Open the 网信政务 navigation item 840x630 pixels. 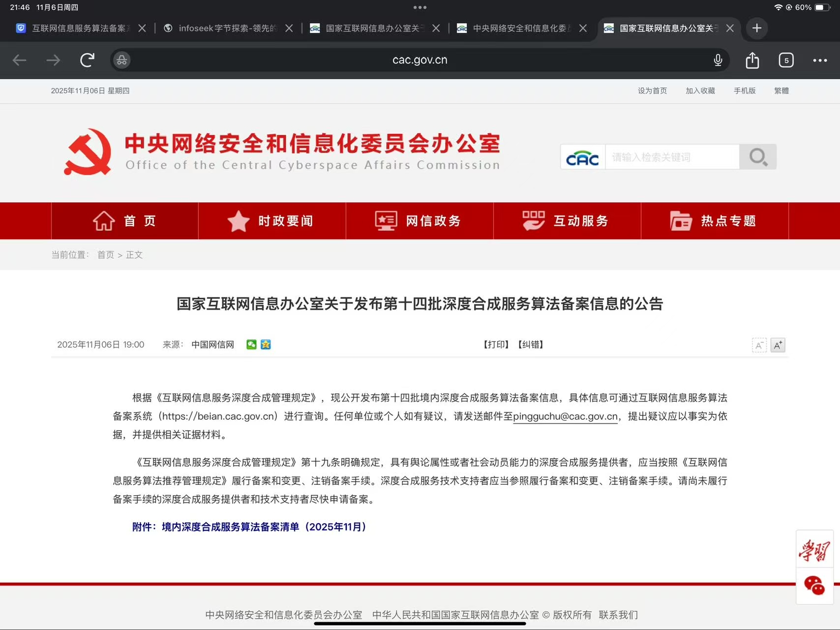pyautogui.click(x=420, y=221)
